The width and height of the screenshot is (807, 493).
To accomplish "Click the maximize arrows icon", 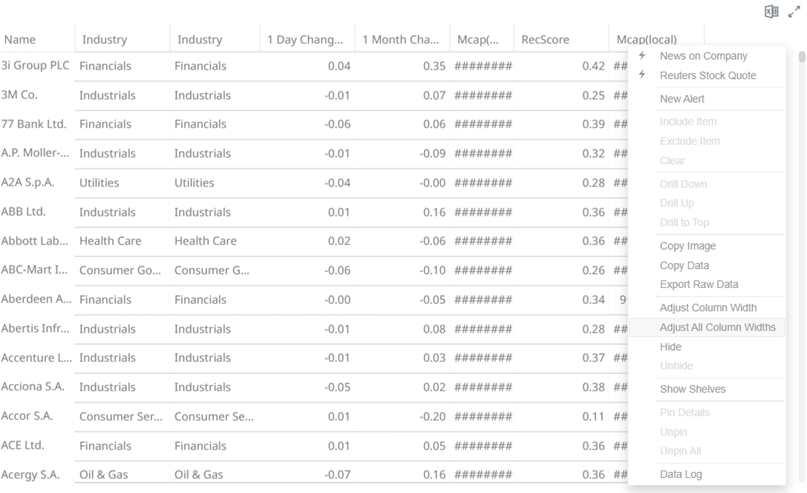I will pyautogui.click(x=794, y=11).
